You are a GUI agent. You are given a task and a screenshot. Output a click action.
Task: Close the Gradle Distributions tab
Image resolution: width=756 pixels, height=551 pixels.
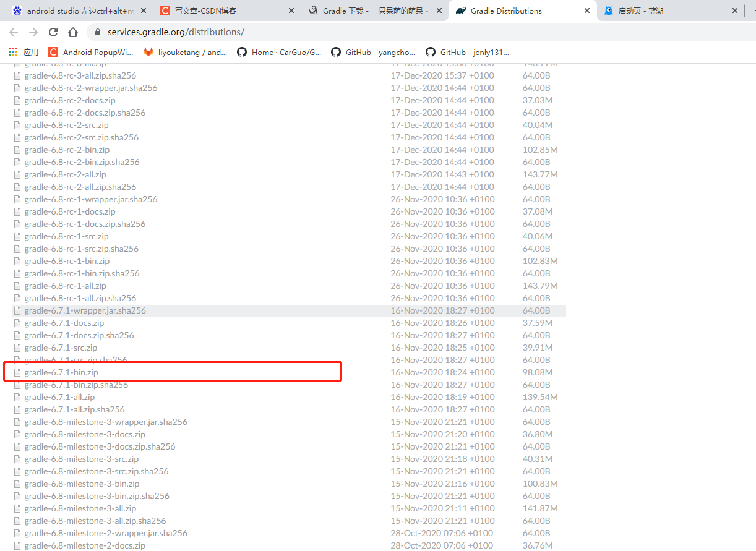click(587, 11)
